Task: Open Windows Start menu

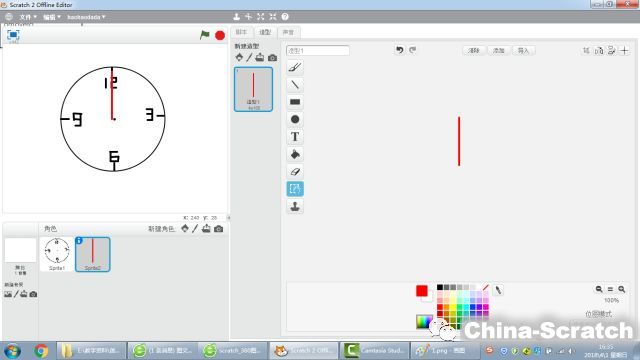Action: pos(12,351)
